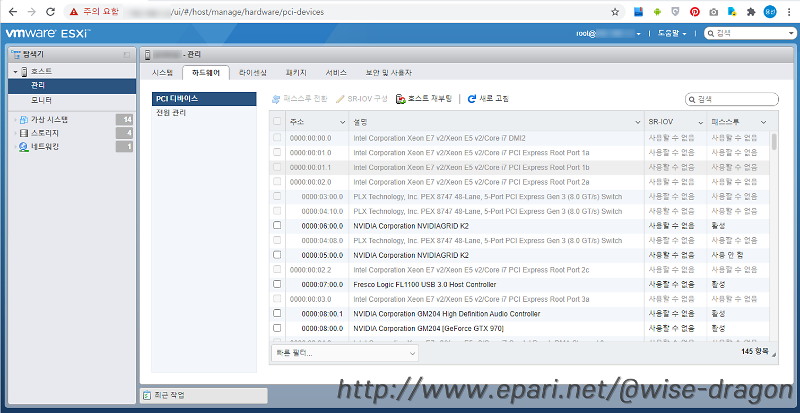This screenshot has height=413, width=800.
Task: Tick the checkbox for NVIDIAGRID K2 0000:05:00.0
Action: 277,255
